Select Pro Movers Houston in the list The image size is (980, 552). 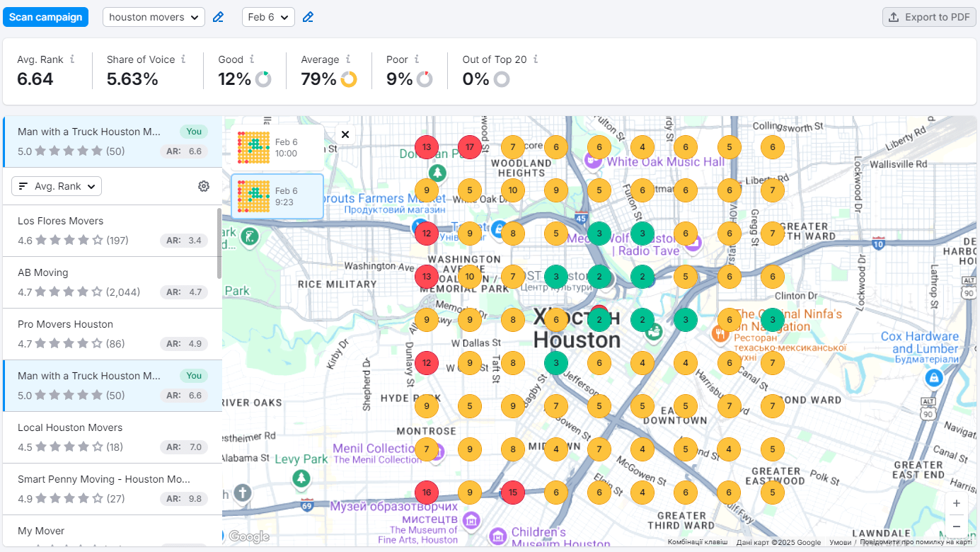(x=112, y=334)
